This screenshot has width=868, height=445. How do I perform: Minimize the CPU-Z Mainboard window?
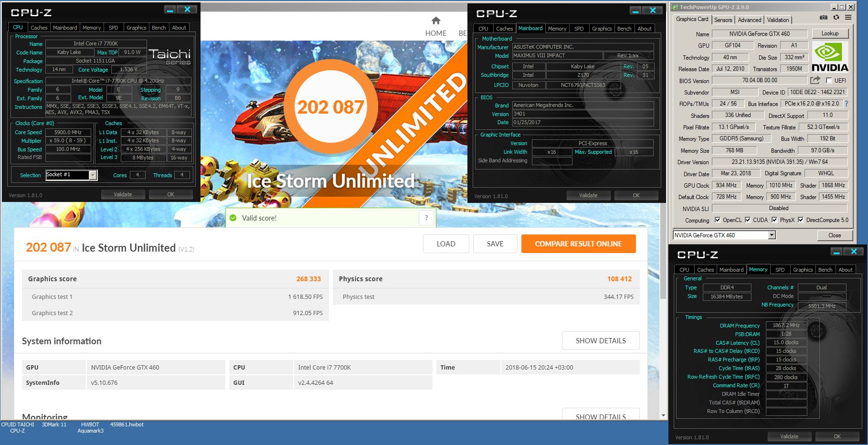pyautogui.click(x=635, y=11)
